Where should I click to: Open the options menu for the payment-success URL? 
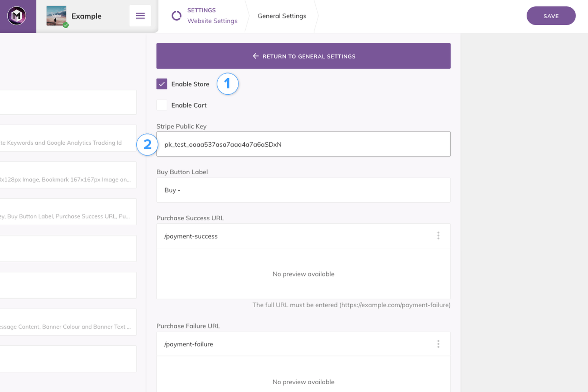pos(438,236)
